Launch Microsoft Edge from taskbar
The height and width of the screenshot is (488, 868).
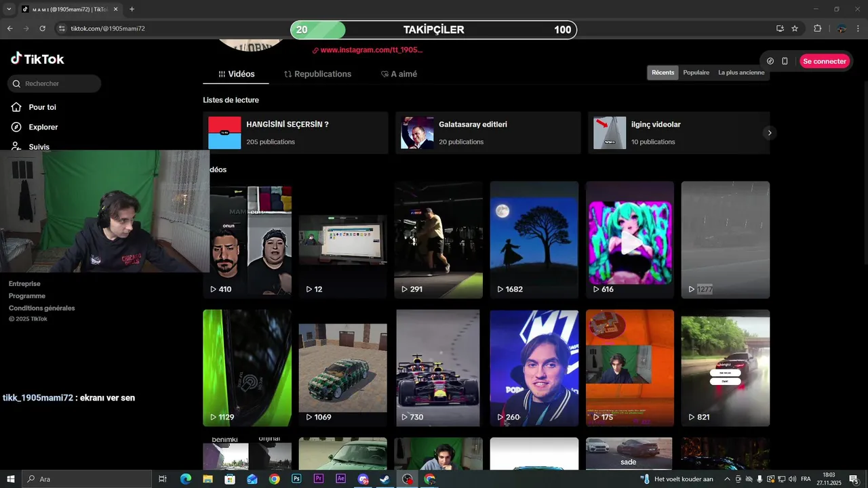click(186, 479)
